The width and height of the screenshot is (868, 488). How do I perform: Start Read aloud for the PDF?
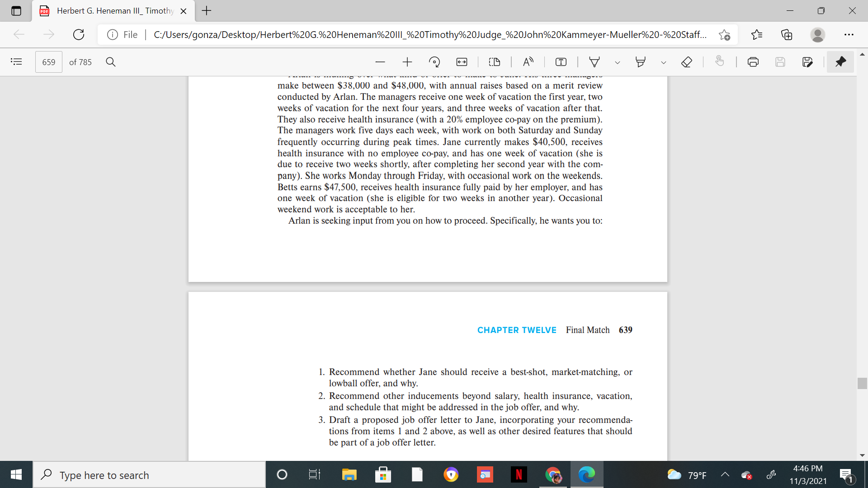pos(528,62)
